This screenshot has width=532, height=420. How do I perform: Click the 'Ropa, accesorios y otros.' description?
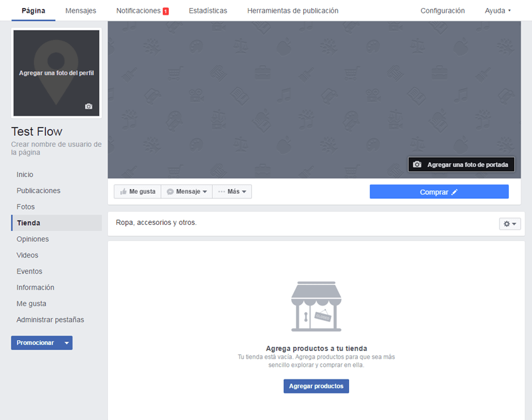pos(156,223)
